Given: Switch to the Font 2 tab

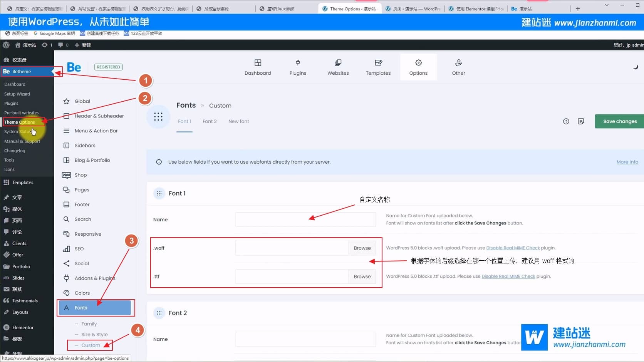Looking at the screenshot, I should [x=209, y=121].
